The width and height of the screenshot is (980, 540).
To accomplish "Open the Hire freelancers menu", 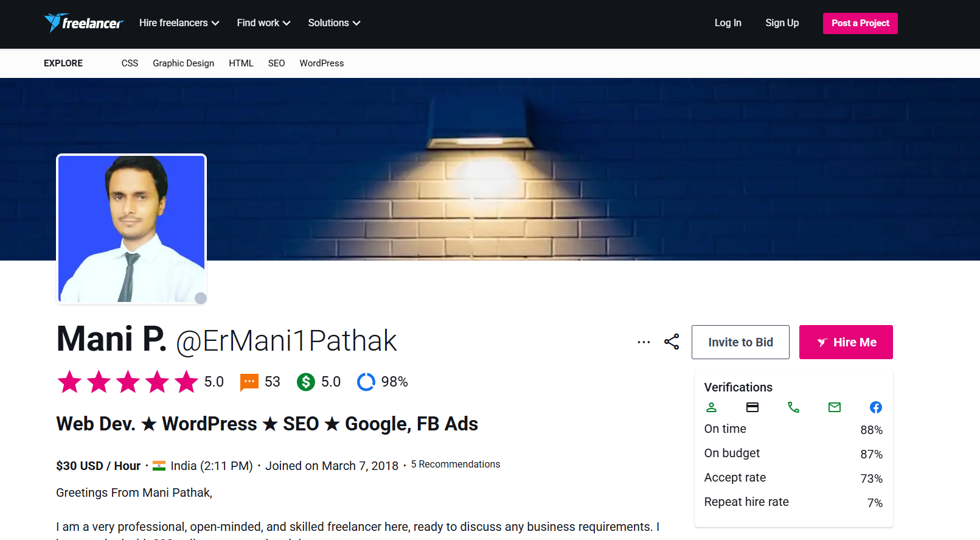I will 179,23.
